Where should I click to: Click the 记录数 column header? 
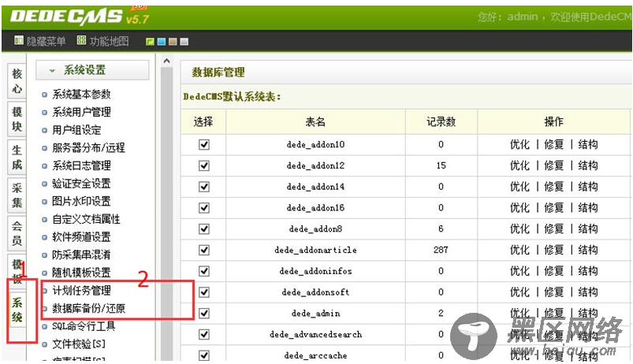441,121
